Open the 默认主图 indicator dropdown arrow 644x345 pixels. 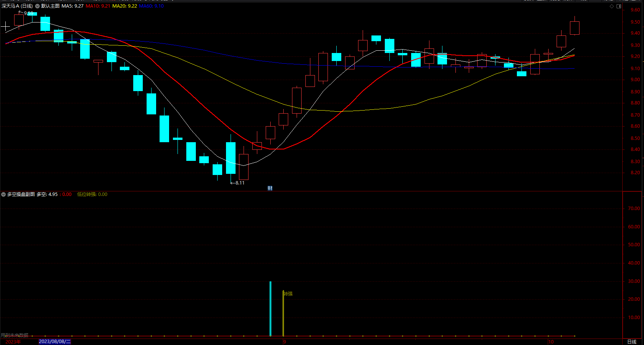click(37, 6)
